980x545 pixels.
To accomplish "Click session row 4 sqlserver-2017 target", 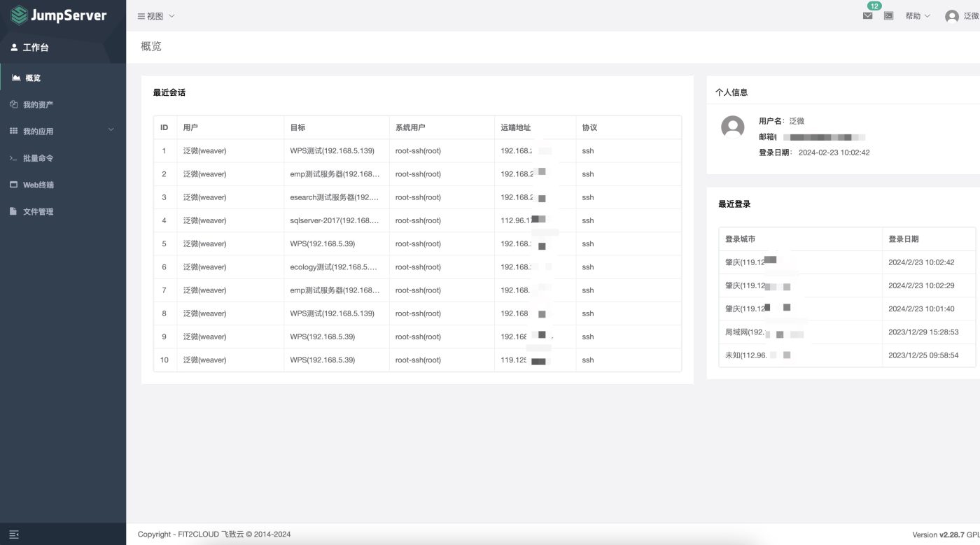I will [334, 220].
